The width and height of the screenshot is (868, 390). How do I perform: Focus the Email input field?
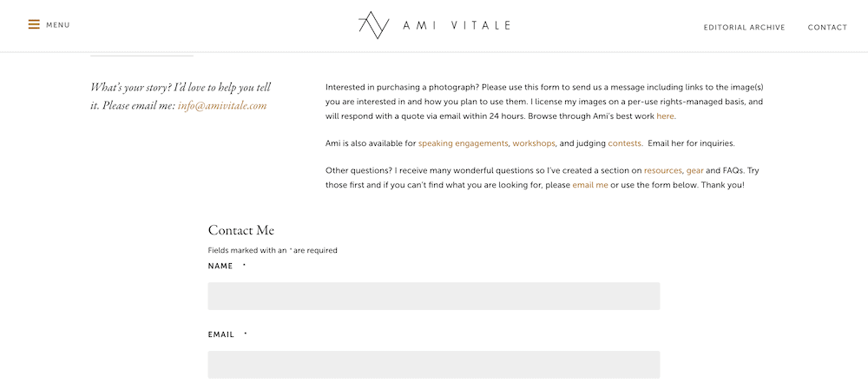point(433,365)
